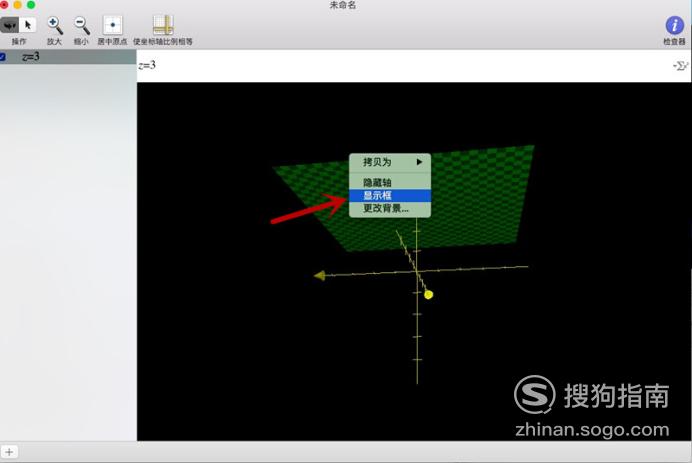
Task: Click the zoom in magnifier (放大)
Action: click(55, 26)
